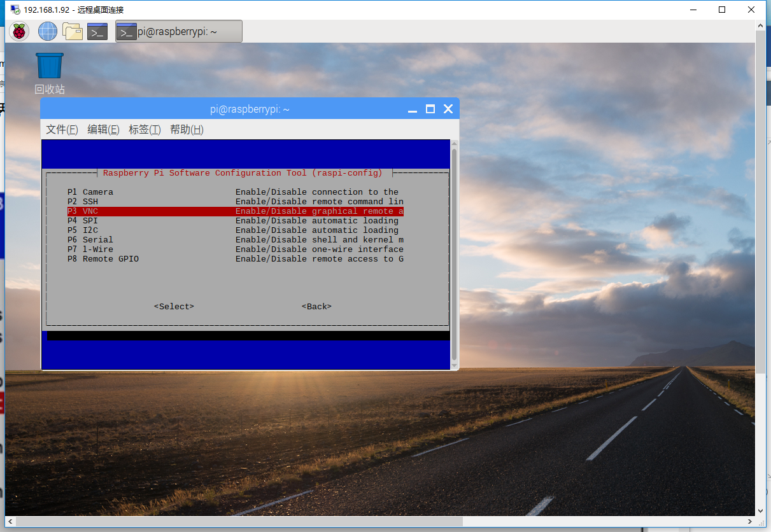This screenshot has height=532, width=771.
Task: Close the 远程桌面连接 window
Action: [751, 10]
